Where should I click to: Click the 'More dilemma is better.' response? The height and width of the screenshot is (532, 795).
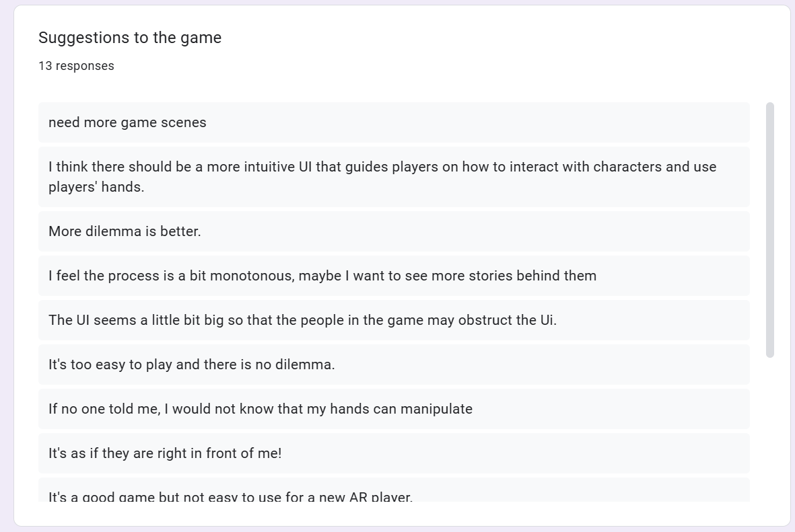(394, 231)
